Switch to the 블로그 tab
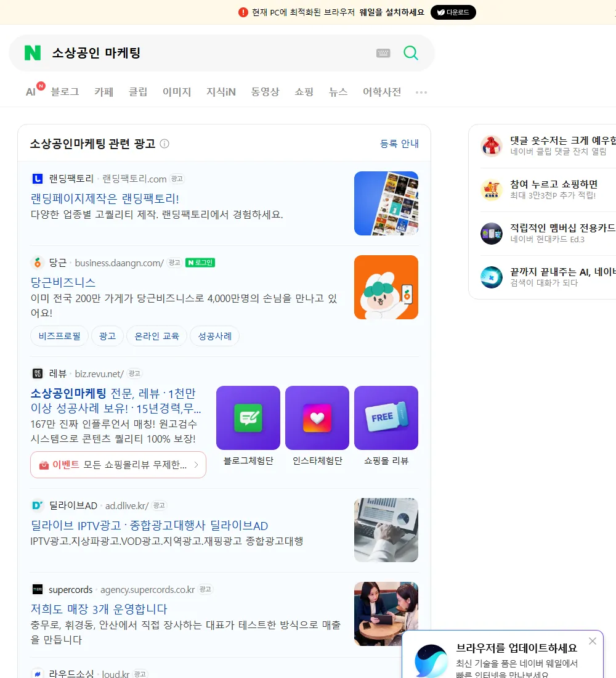The width and height of the screenshot is (616, 678). 65,92
